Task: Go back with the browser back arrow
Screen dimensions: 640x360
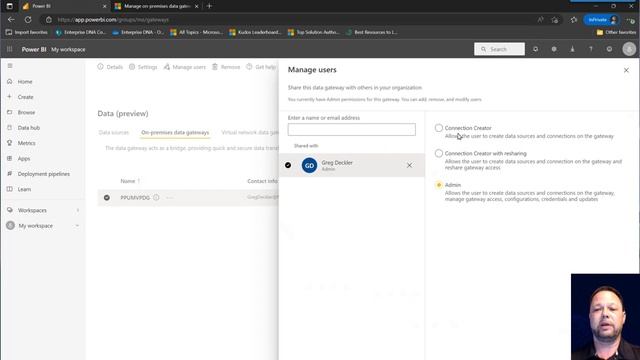Action: (11, 20)
